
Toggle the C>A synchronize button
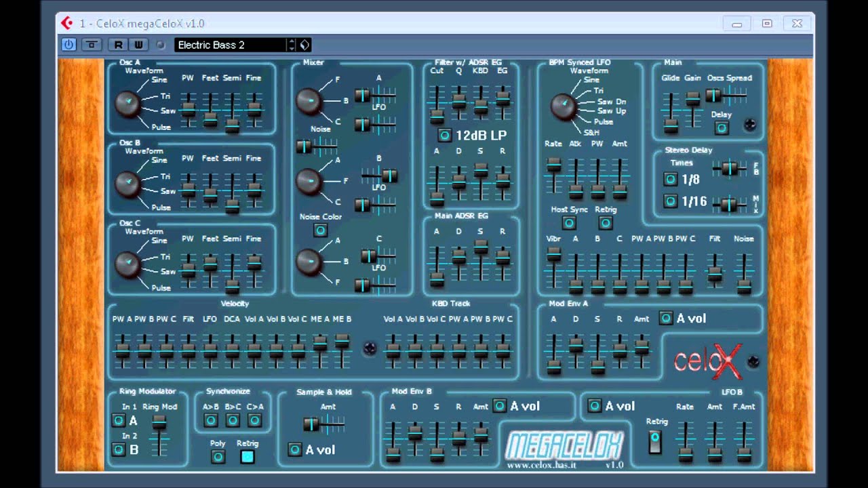[254, 421]
